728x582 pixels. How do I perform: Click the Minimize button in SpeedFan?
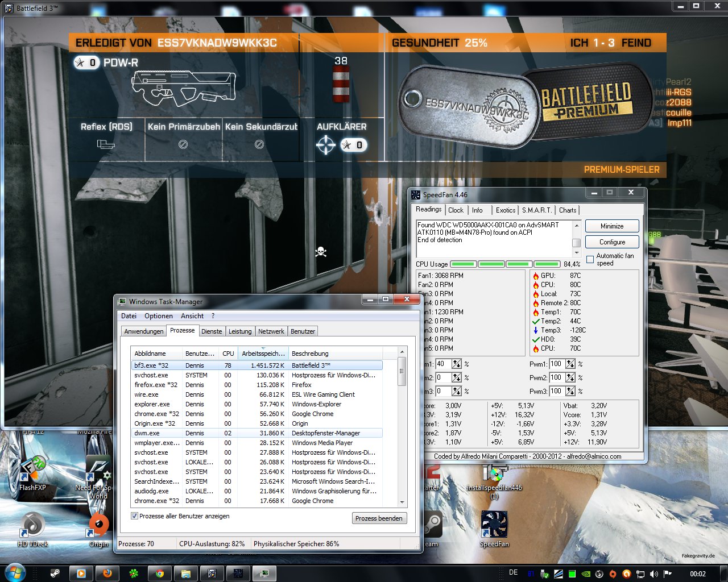(612, 226)
